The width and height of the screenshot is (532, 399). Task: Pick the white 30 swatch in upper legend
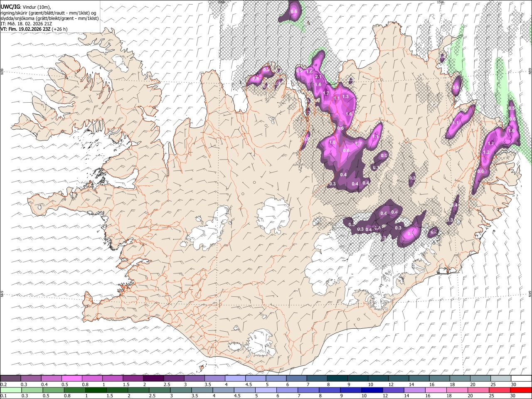coord(522,379)
